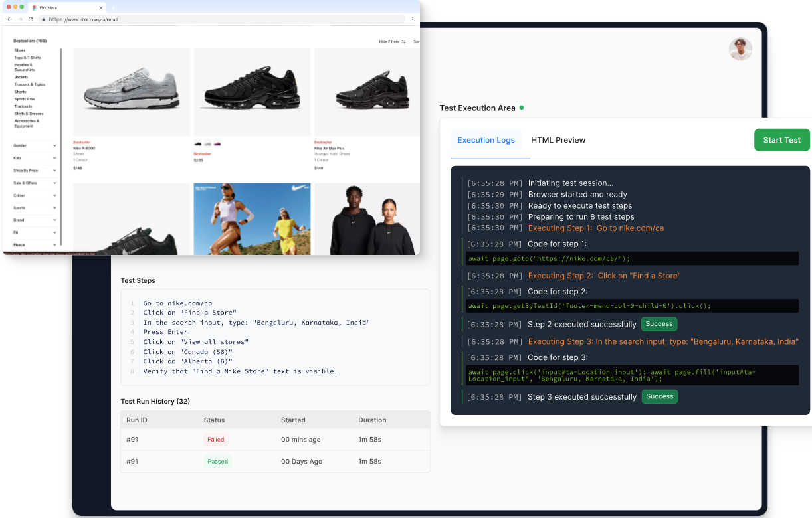Open the Sports Bras category
The height and width of the screenshot is (518, 812).
25,99
